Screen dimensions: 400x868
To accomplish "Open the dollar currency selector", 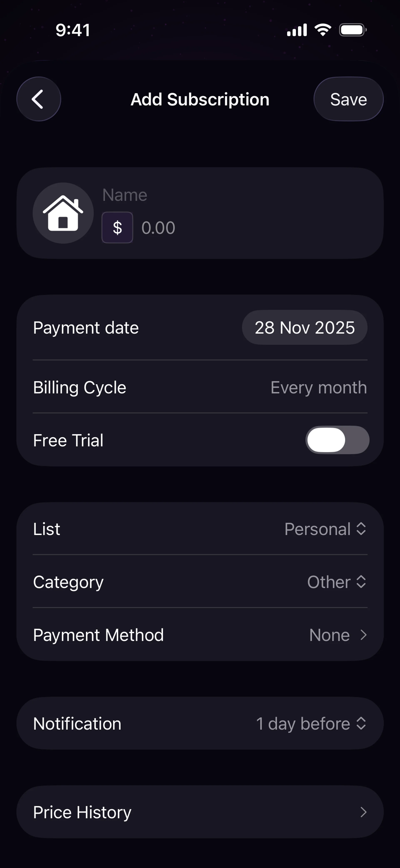I will coord(117,228).
